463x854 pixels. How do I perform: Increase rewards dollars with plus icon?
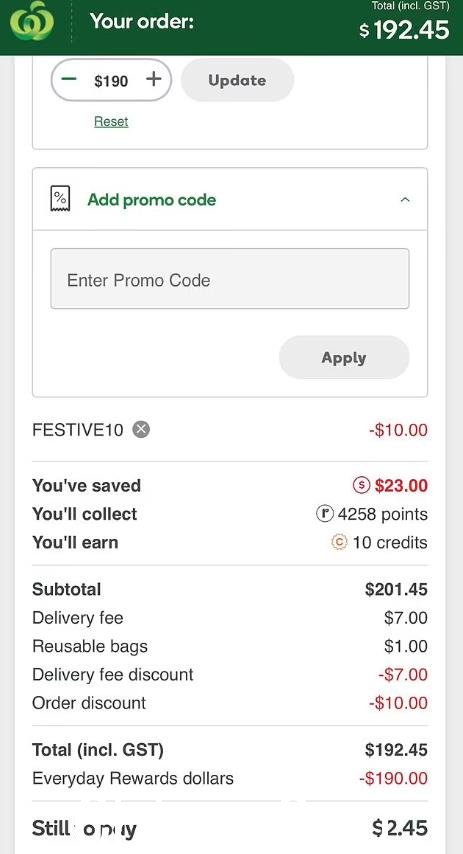(x=154, y=80)
